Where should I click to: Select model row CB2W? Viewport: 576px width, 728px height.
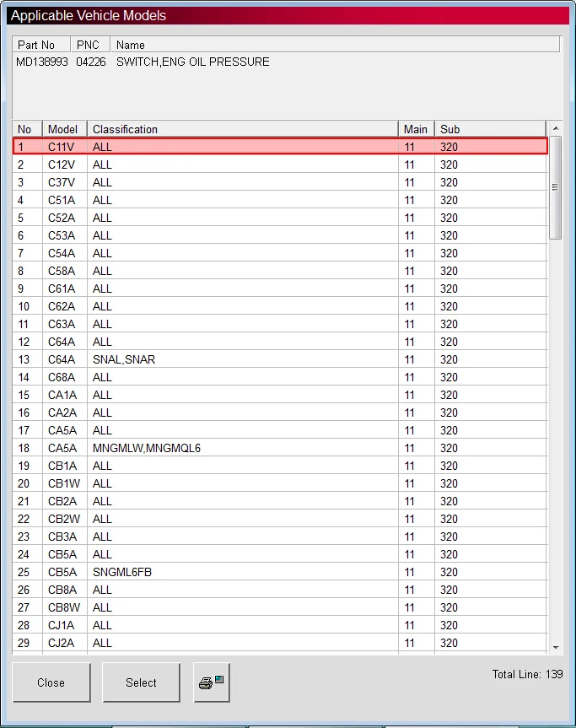pyautogui.click(x=280, y=519)
